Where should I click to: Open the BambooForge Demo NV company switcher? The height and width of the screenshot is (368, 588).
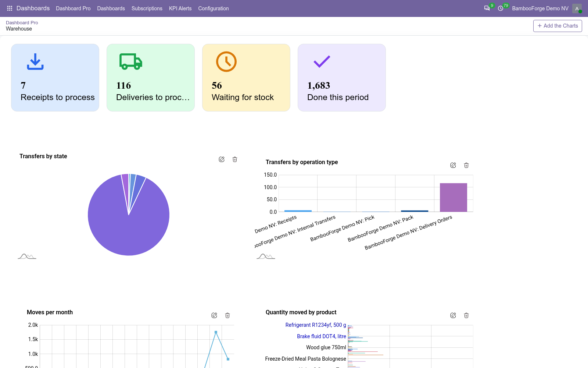pos(540,8)
